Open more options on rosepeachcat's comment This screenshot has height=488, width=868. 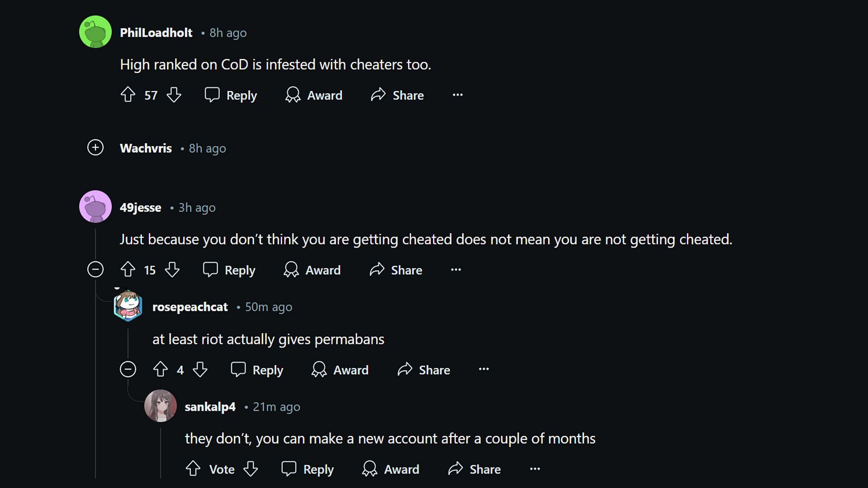coord(483,370)
